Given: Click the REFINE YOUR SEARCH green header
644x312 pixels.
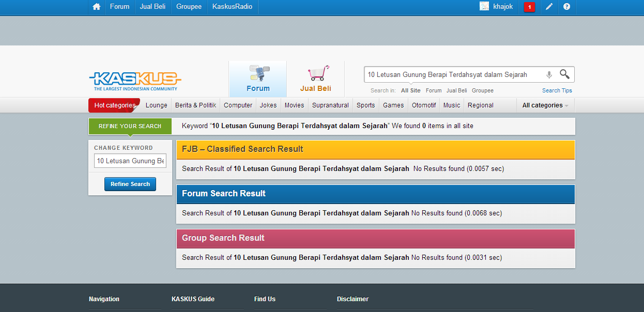Looking at the screenshot, I should (130, 126).
